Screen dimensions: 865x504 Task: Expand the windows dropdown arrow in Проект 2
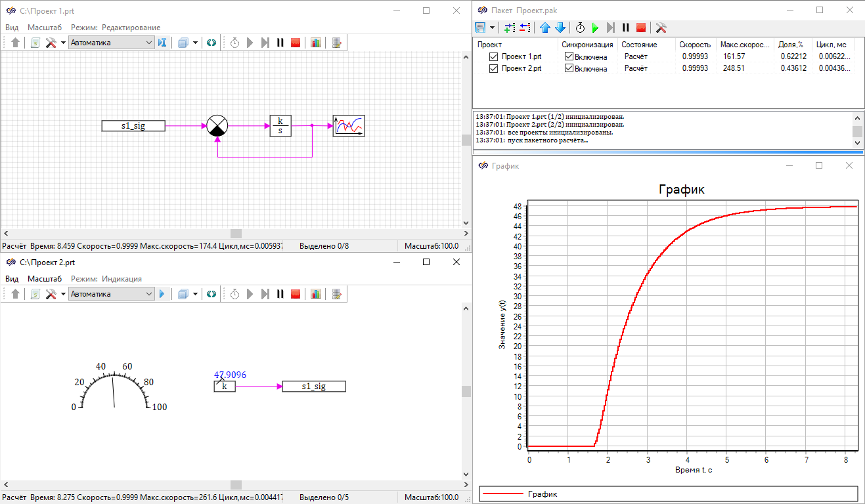click(x=195, y=294)
